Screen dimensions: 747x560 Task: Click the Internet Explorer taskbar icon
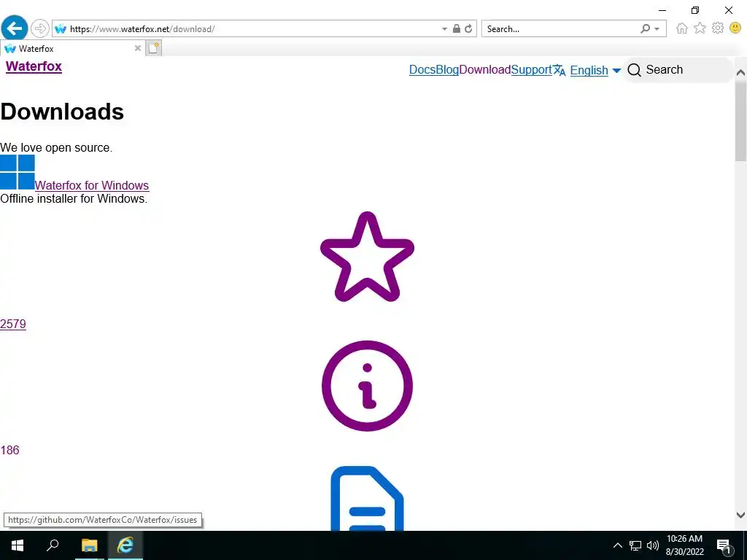[125, 545]
